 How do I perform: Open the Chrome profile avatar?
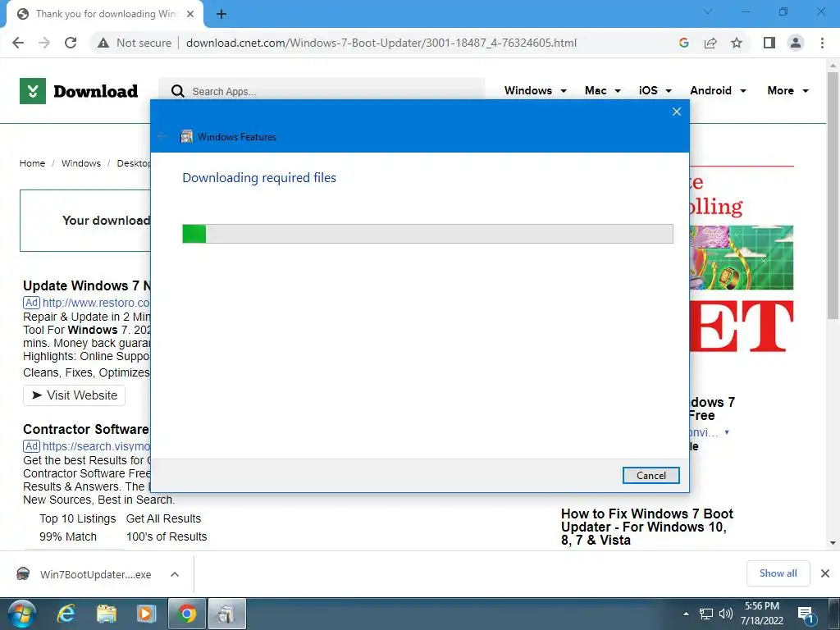click(x=796, y=43)
